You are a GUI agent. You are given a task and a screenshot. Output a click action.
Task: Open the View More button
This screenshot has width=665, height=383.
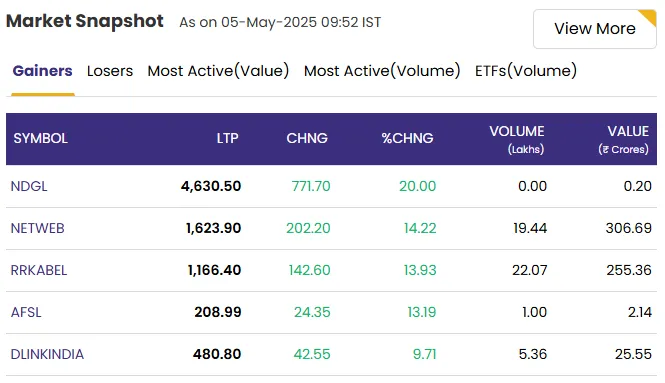click(x=595, y=29)
